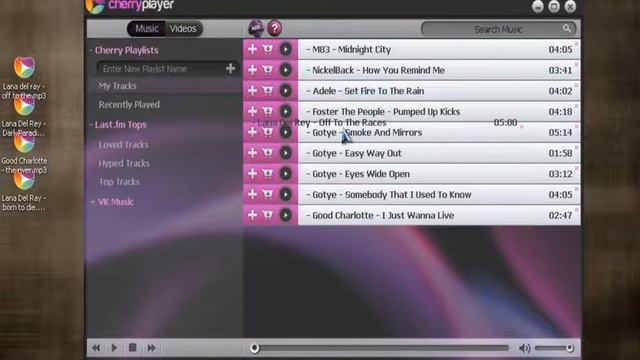Click the previous track button
Image resolution: width=640 pixels, height=360 pixels.
point(96,348)
